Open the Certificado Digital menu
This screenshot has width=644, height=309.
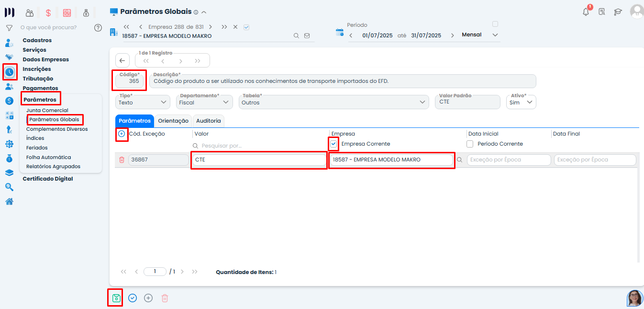(48, 179)
